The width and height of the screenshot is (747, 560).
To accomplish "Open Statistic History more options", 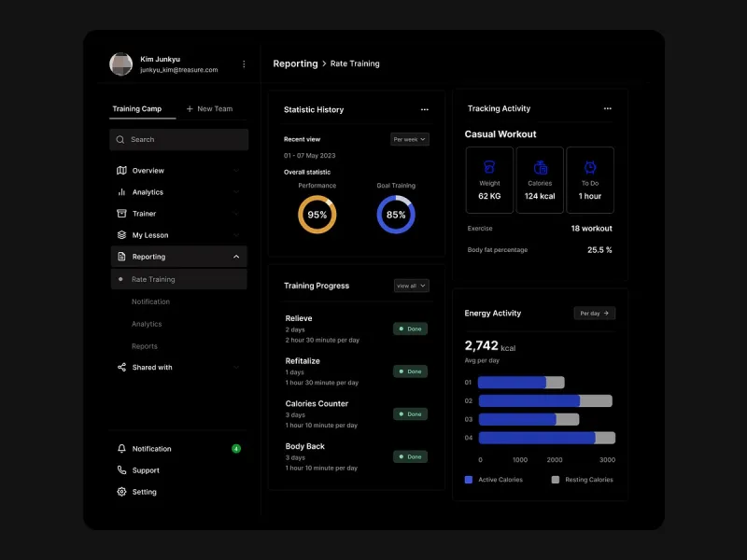I will [425, 109].
